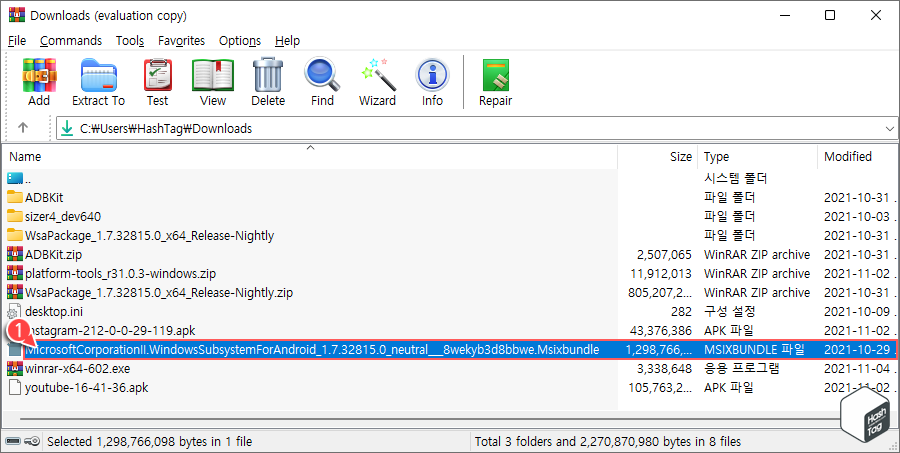
Task: Click size value 2,507,065
Action: pos(664,254)
